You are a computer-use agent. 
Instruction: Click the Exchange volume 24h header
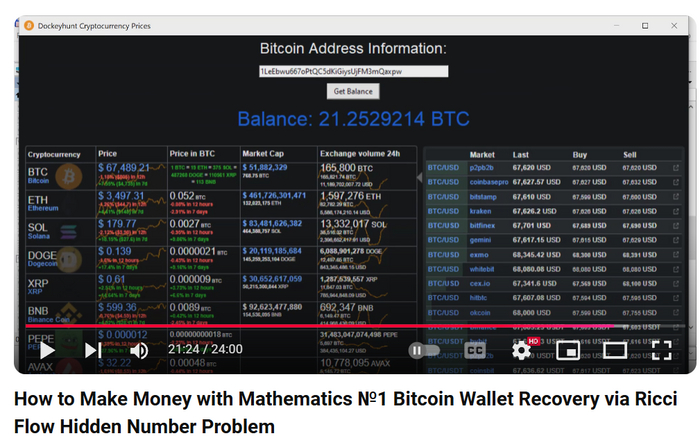click(360, 154)
